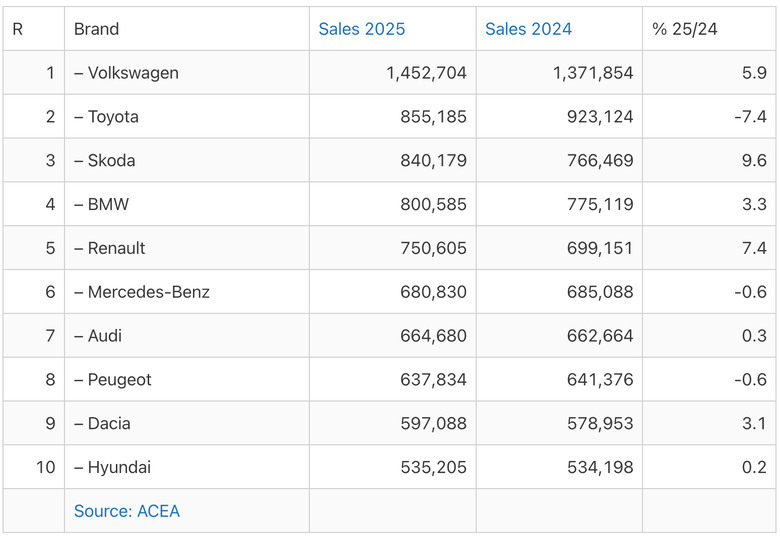Click Volkswagen's 2025 sales value 1,452,704
This screenshot has width=780, height=536.
point(426,73)
